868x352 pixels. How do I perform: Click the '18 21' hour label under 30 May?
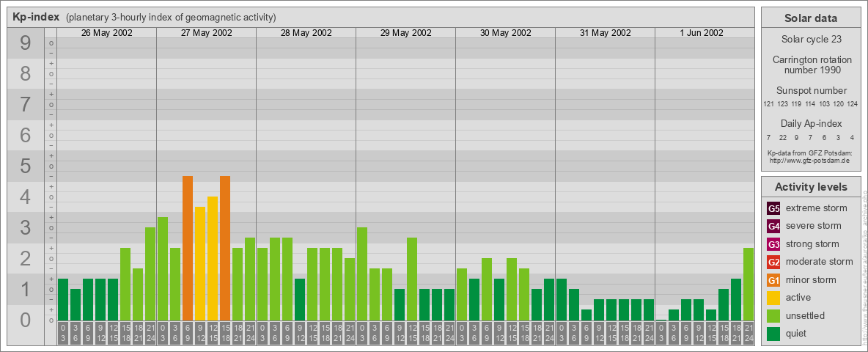click(537, 333)
